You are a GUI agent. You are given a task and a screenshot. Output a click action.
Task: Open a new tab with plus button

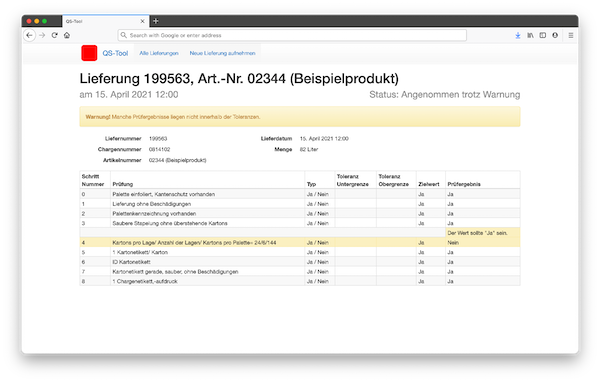[156, 21]
